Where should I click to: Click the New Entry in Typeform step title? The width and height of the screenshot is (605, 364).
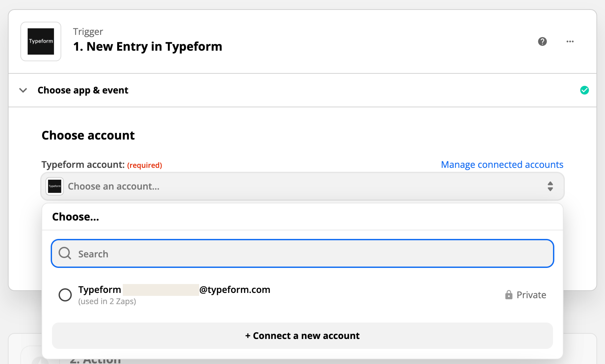pos(148,46)
